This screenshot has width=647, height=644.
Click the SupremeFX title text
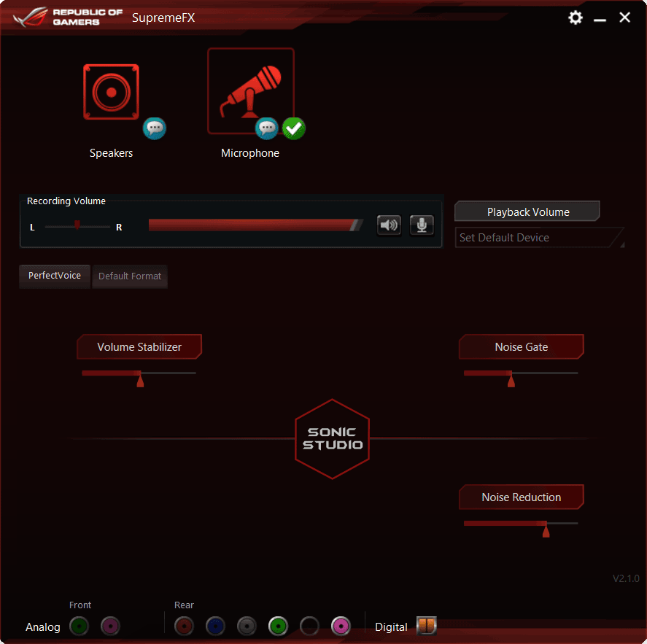point(163,18)
